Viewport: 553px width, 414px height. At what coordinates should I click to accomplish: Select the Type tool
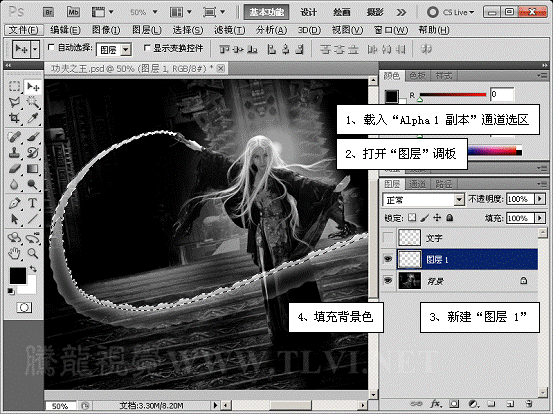[x=33, y=203]
